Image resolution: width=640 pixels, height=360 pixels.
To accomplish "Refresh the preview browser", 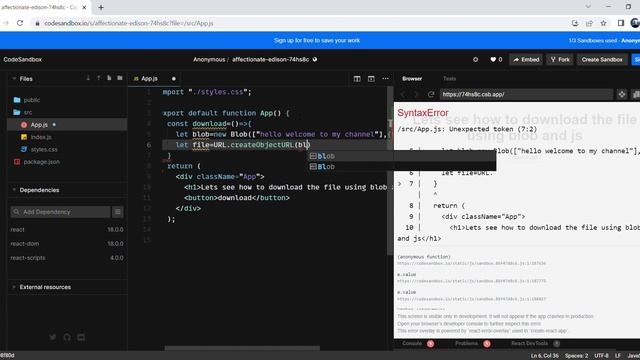I will pyautogui.click(x=431, y=94).
